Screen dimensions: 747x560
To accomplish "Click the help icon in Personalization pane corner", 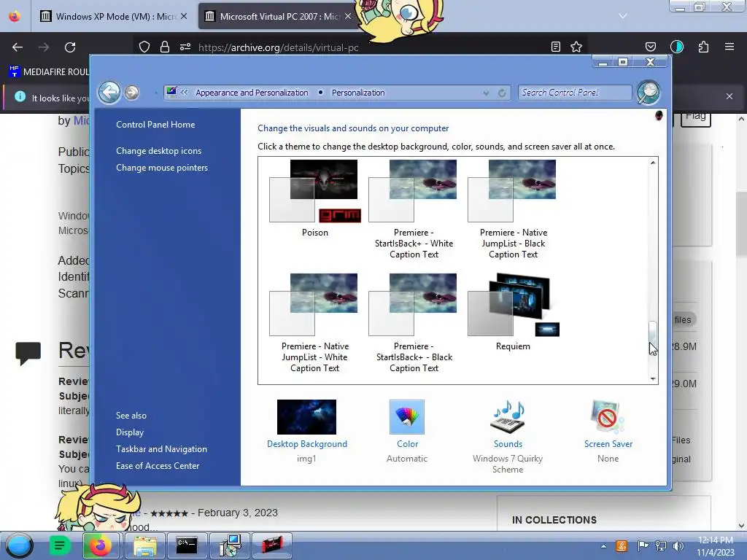I will pyautogui.click(x=659, y=116).
